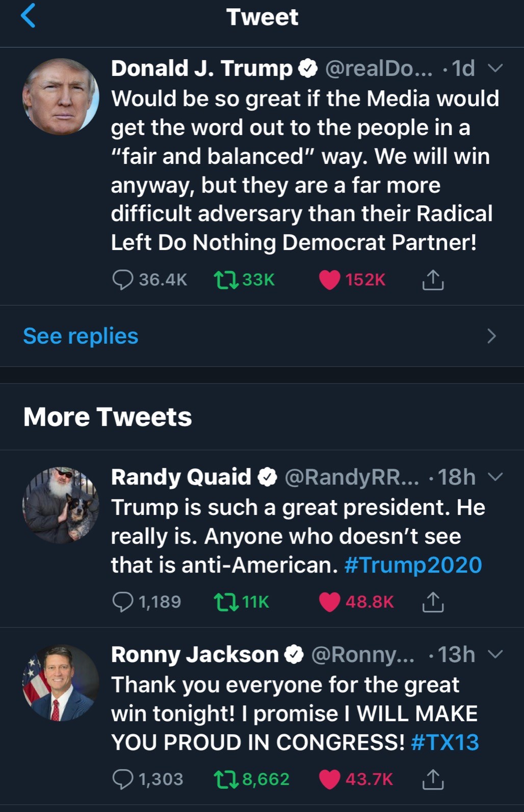Reply to Ronny Jackson's tweet
Viewport: 524px width, 812px height.
point(122,779)
